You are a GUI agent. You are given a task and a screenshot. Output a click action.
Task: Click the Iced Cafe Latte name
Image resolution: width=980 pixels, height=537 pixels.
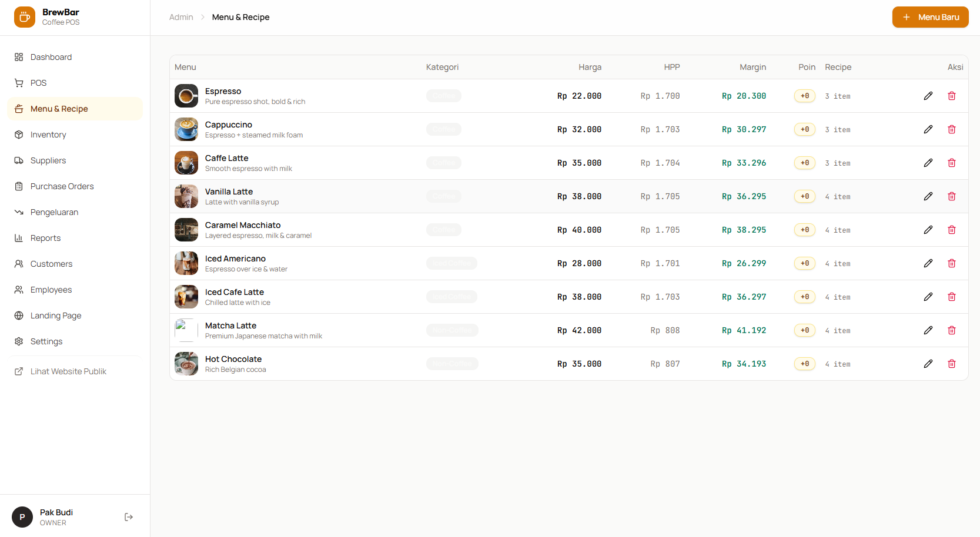tap(235, 292)
